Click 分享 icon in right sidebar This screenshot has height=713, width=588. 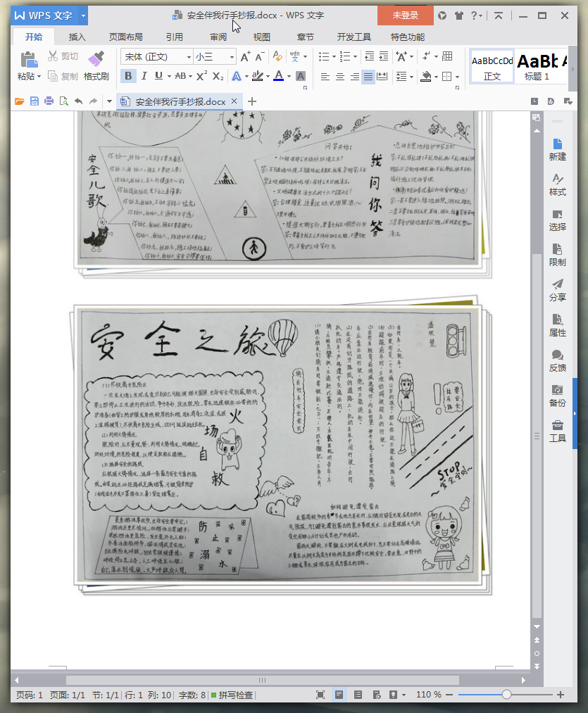point(558,290)
